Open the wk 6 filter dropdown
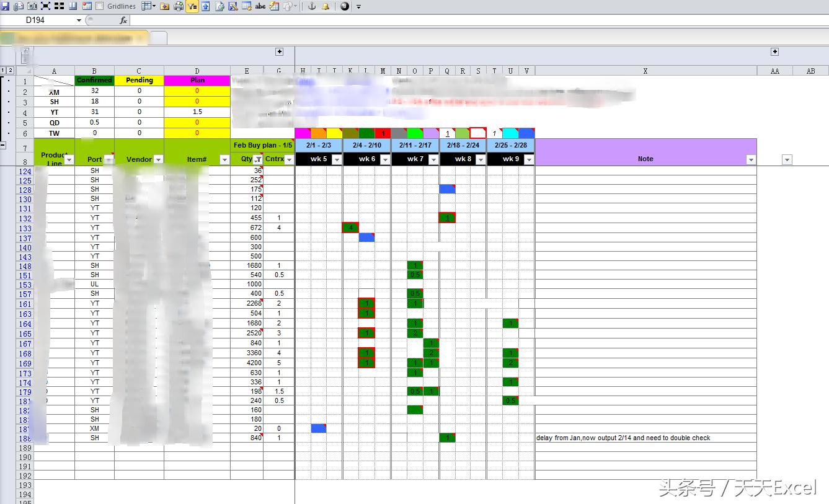The width and height of the screenshot is (829, 504). pyautogui.click(x=385, y=160)
